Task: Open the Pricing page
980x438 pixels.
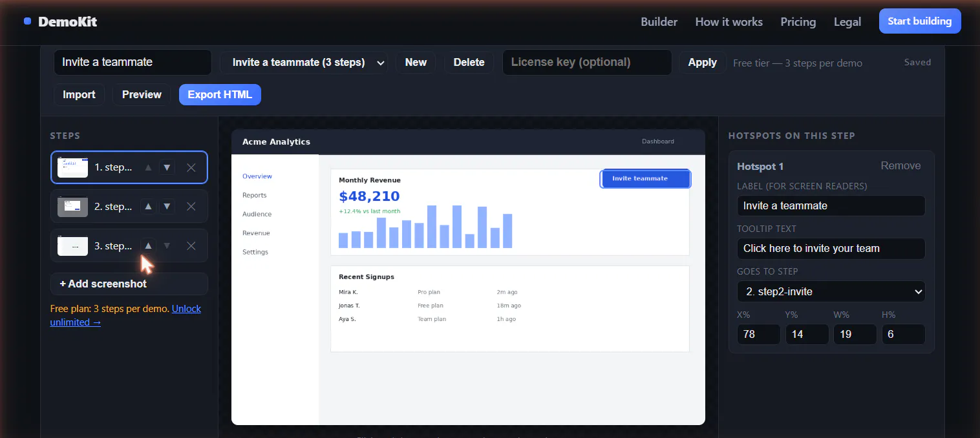Action: tap(798, 21)
